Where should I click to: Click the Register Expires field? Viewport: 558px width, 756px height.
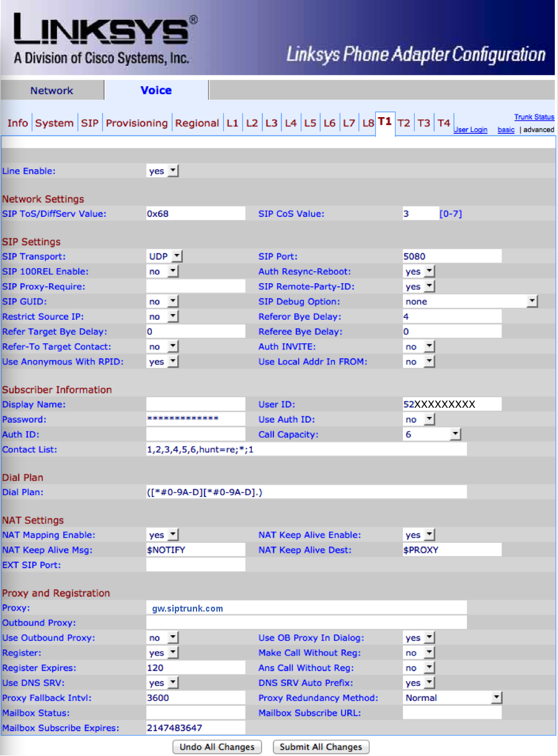[x=196, y=668]
